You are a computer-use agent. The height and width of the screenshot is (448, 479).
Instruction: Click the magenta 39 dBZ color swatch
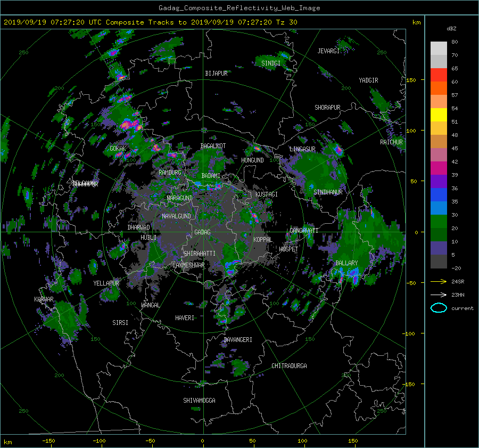coord(439,168)
